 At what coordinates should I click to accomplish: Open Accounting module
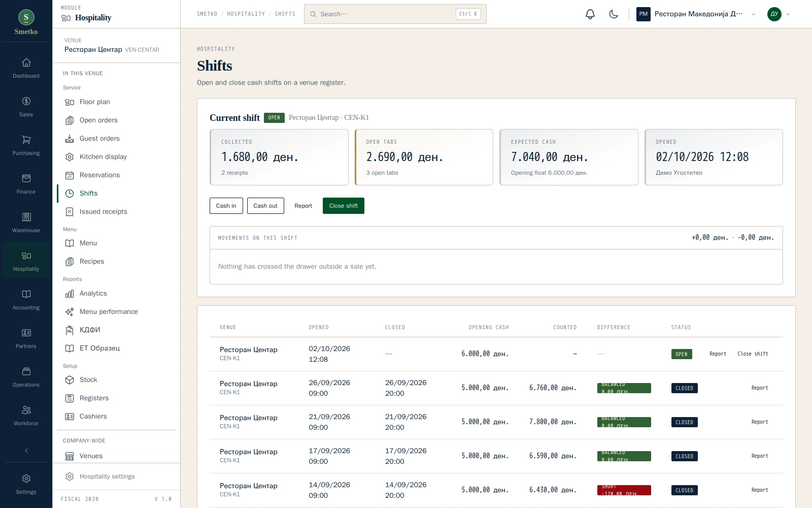point(26,300)
